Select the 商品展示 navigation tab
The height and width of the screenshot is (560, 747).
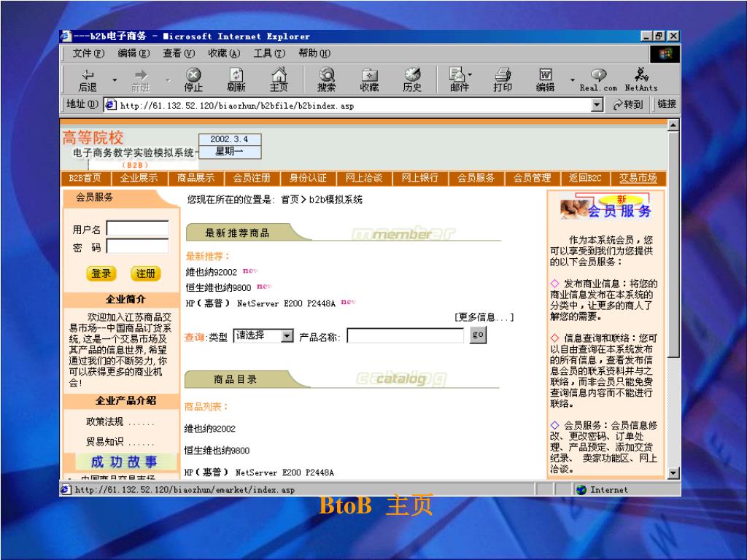point(196,178)
